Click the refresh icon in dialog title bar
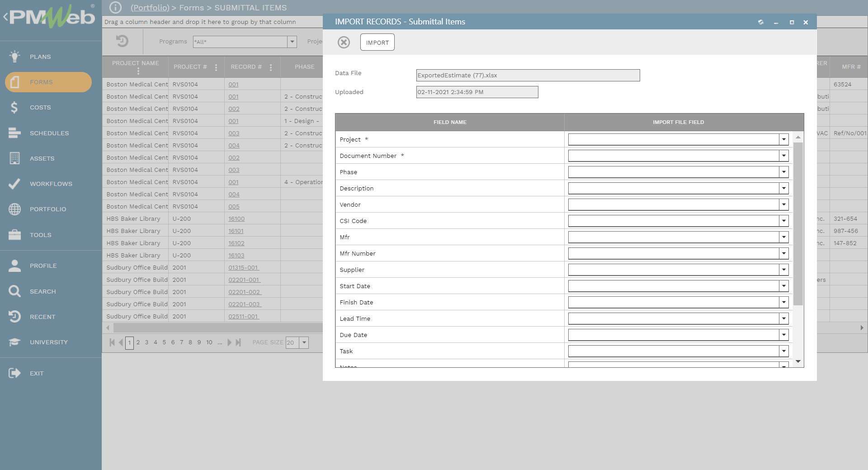This screenshot has height=470, width=868. 760,22
